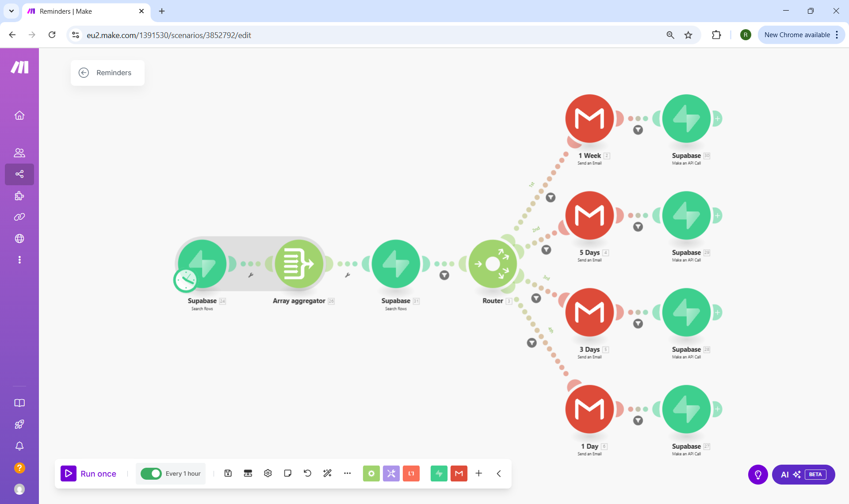Click the undo arrow in toolbar
Screen dimensions: 849x504
tap(307, 473)
